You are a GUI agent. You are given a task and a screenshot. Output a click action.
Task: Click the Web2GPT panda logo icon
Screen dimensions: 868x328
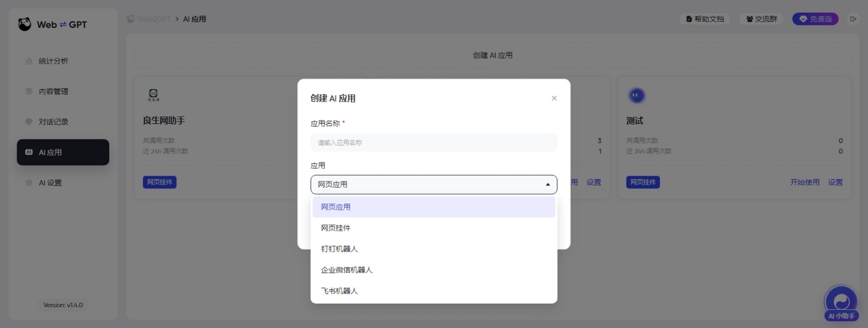24,24
